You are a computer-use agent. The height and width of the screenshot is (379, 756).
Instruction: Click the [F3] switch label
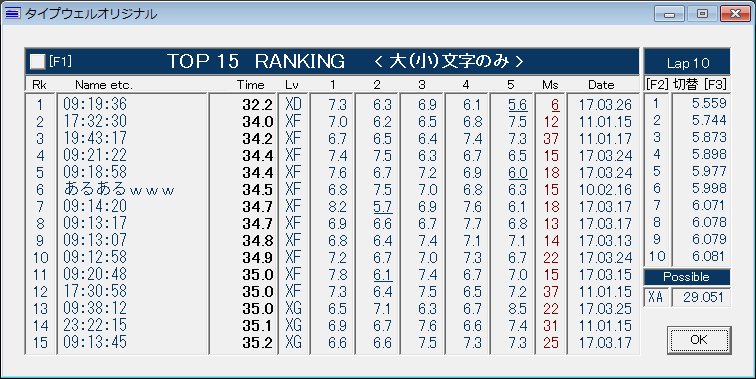coord(715,84)
